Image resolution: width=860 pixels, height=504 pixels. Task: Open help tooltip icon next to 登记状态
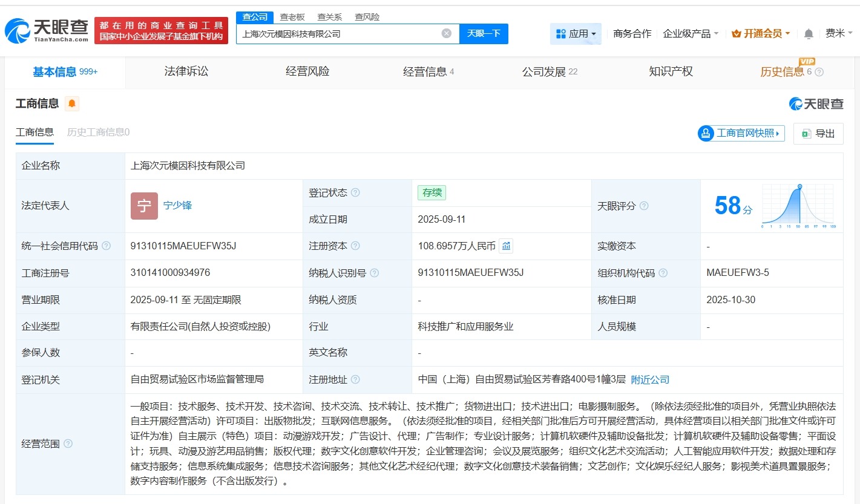click(x=356, y=192)
